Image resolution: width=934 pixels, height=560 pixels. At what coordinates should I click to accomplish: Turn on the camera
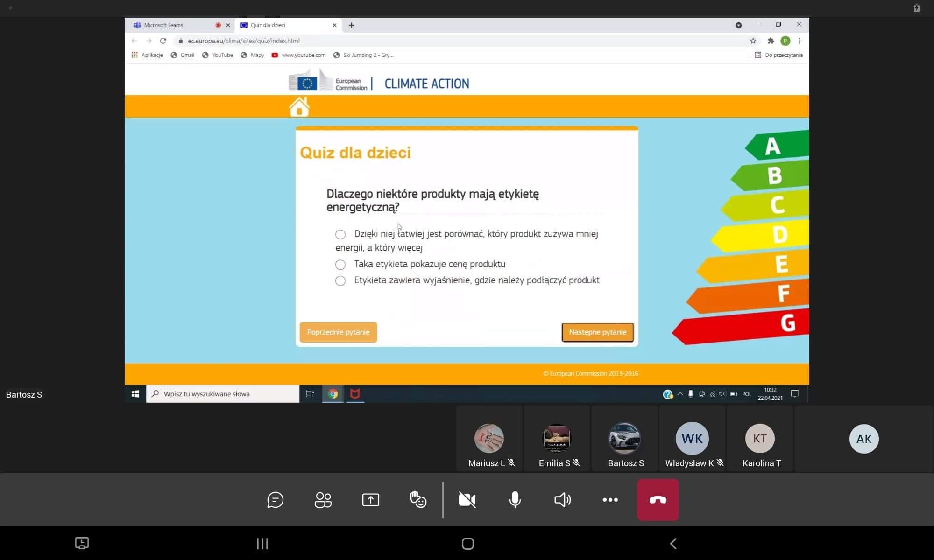(467, 500)
